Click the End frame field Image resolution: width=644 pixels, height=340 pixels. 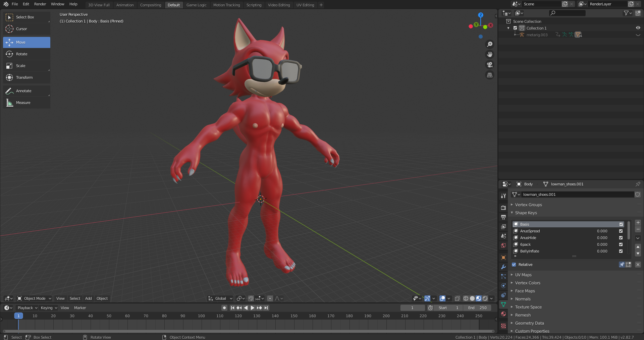click(x=477, y=308)
